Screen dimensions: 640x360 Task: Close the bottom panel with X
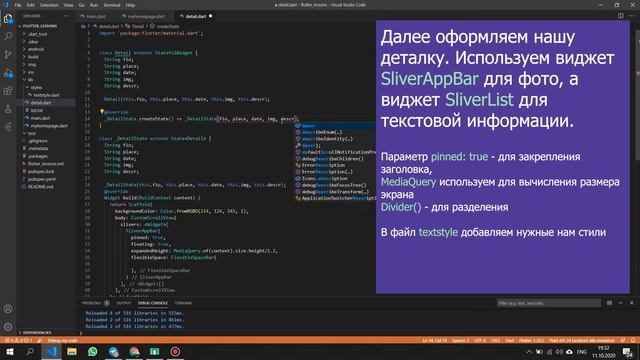631,303
